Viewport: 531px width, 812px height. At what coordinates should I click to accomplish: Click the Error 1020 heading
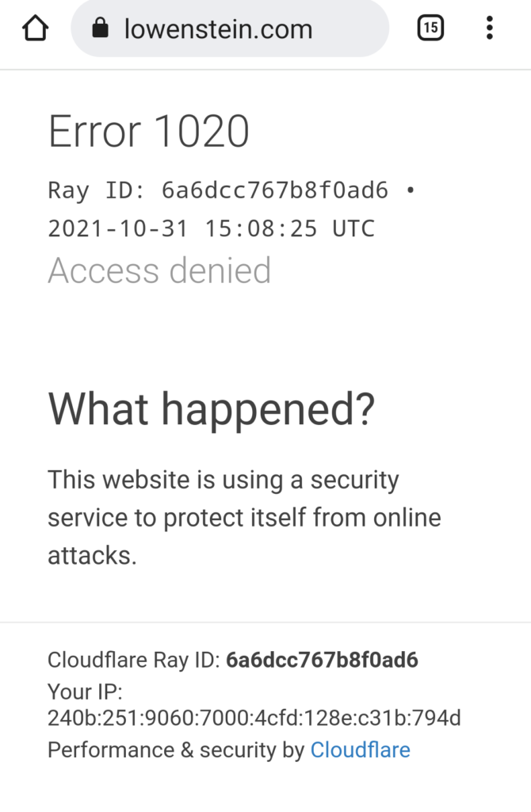point(149,132)
